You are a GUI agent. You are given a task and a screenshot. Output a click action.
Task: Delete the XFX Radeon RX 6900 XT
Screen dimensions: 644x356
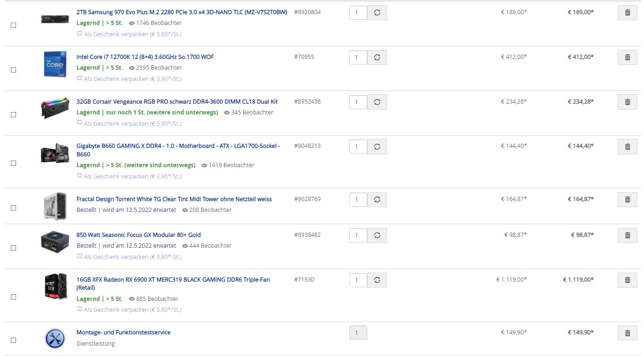coord(627,280)
